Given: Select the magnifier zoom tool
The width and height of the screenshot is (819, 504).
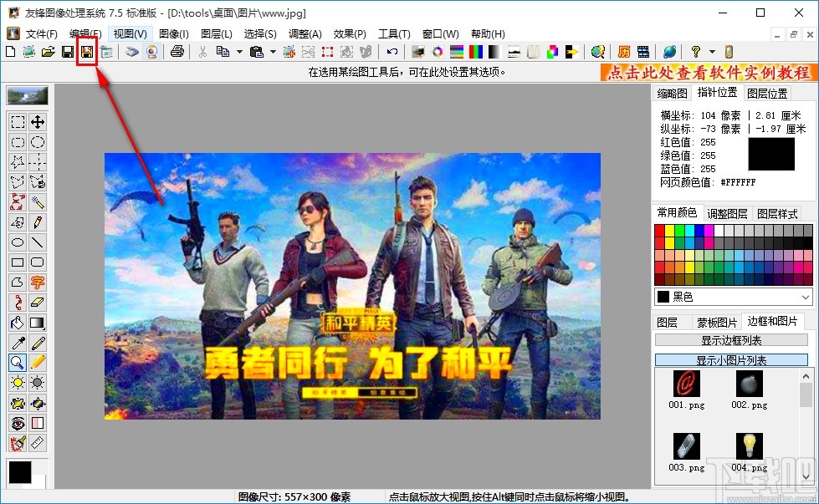Looking at the screenshot, I should click(x=18, y=363).
